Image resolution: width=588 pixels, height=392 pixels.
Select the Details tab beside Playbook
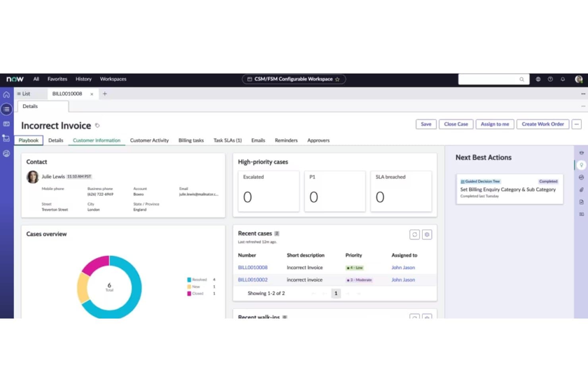(56, 140)
